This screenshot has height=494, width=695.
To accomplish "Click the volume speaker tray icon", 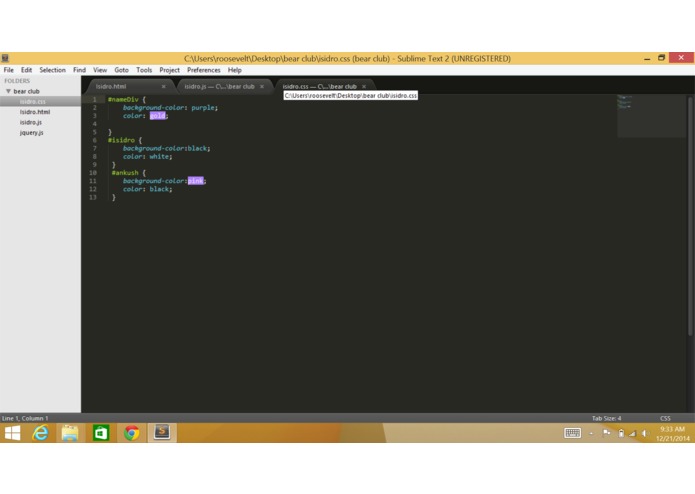I will coord(644,433).
